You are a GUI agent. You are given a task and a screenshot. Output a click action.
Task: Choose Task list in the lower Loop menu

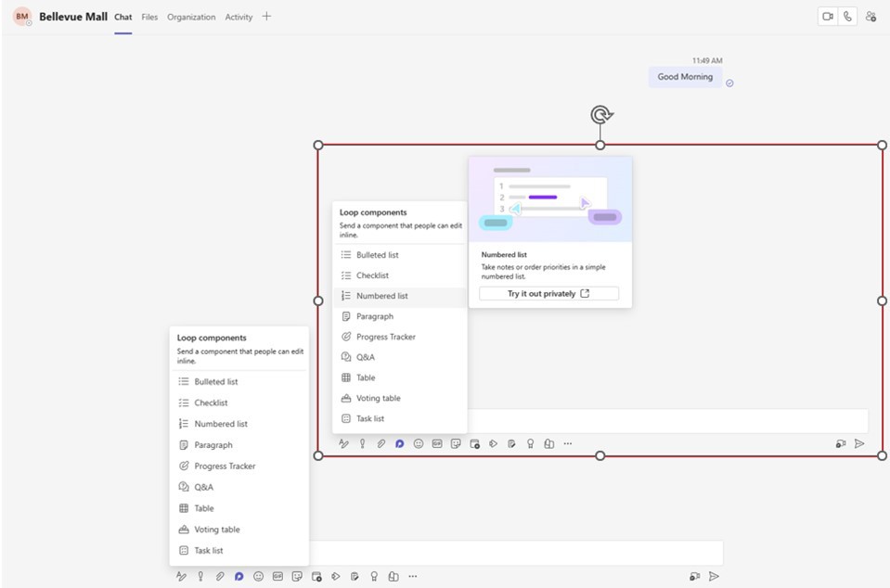click(x=239, y=551)
